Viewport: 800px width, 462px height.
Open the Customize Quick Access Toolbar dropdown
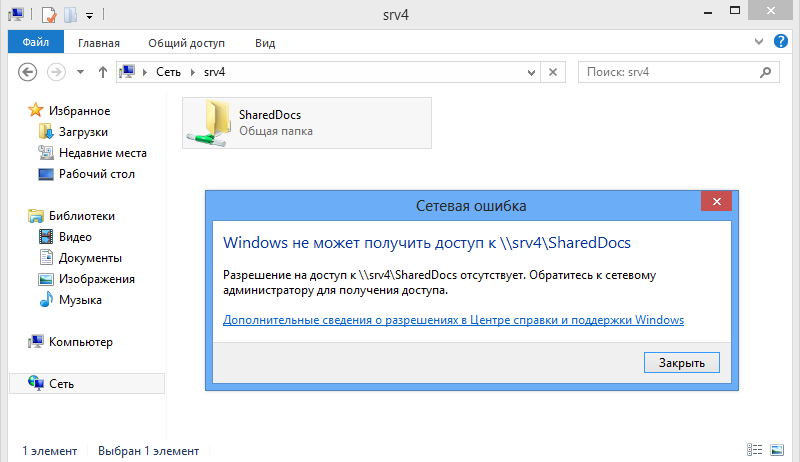pyautogui.click(x=89, y=16)
